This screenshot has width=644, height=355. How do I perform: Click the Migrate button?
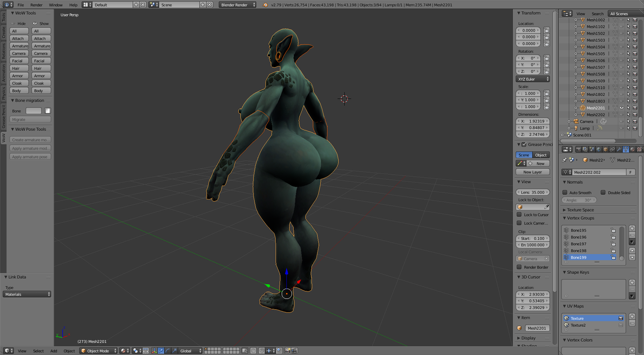click(30, 119)
